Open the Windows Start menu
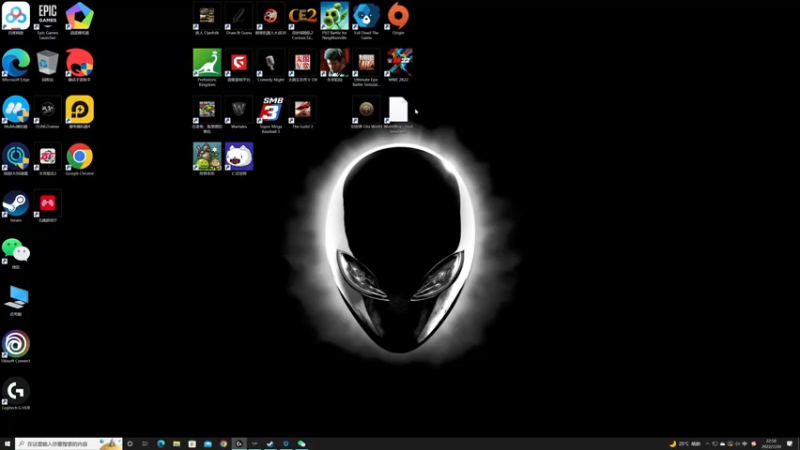 pyautogui.click(x=7, y=444)
